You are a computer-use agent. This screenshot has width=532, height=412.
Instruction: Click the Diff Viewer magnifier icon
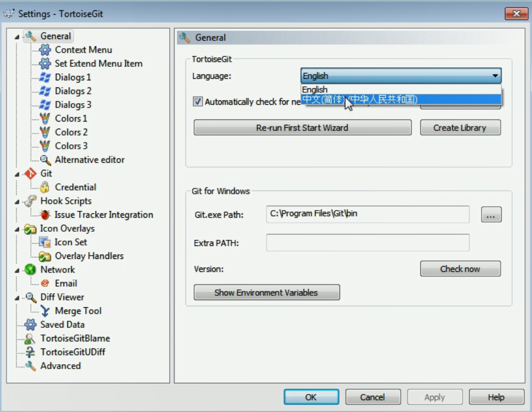pyautogui.click(x=31, y=297)
